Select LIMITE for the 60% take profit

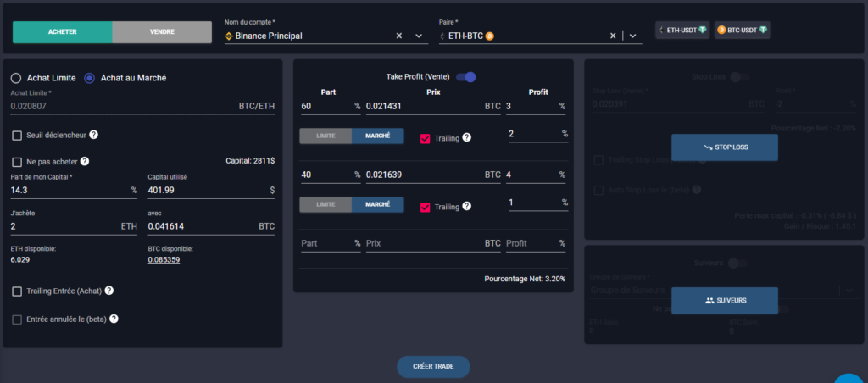(x=325, y=136)
